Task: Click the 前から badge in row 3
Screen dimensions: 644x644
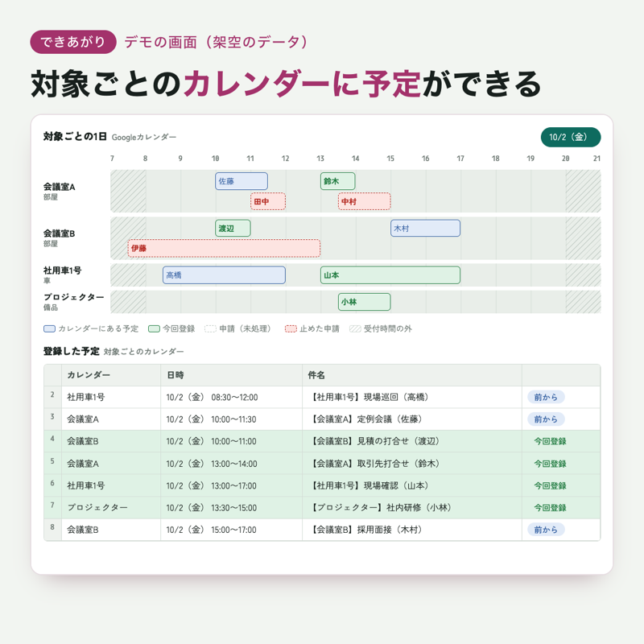Action: point(546,419)
